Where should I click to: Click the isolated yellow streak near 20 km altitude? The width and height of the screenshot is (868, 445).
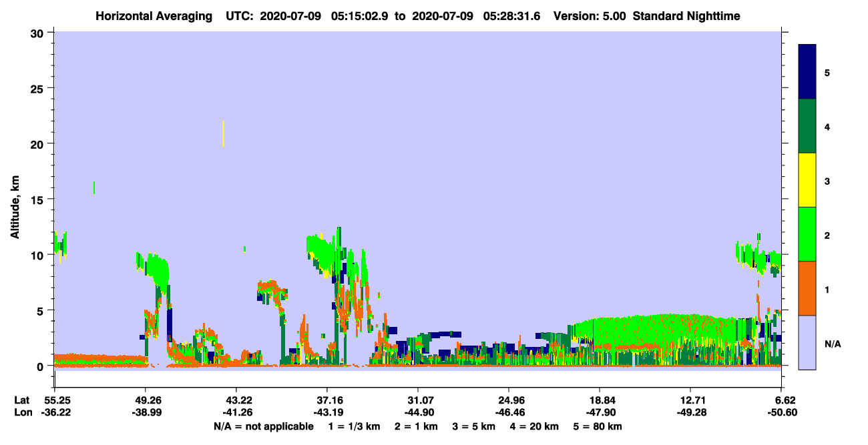tap(223, 133)
